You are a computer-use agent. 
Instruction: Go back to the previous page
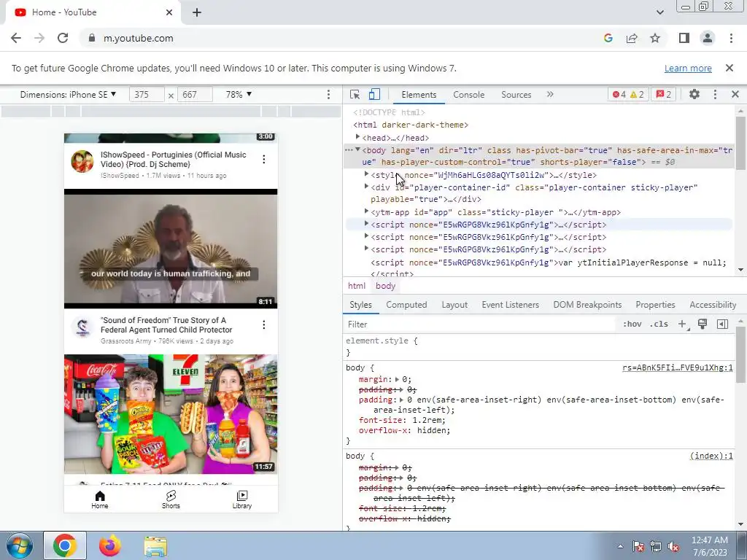(x=16, y=38)
